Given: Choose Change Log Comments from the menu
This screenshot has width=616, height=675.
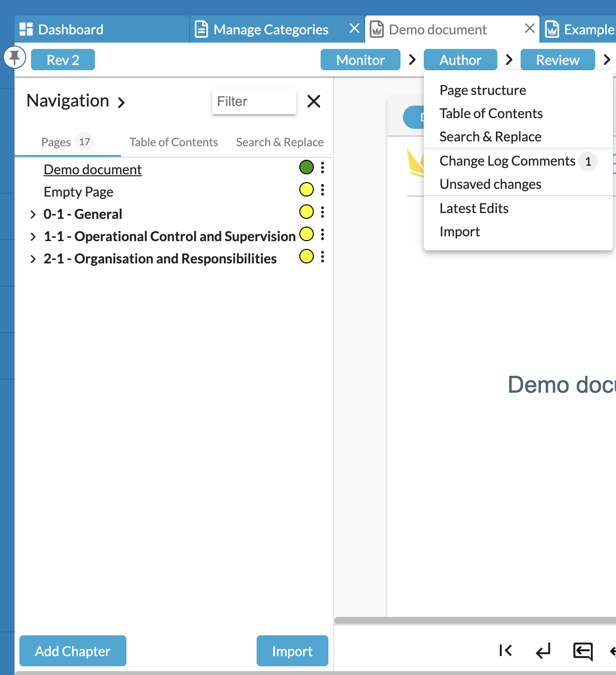Looking at the screenshot, I should pyautogui.click(x=507, y=161).
